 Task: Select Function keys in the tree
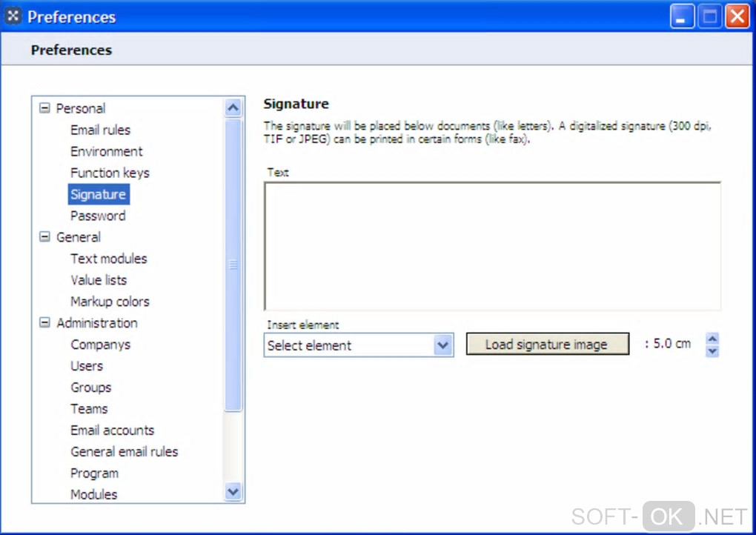click(x=110, y=173)
